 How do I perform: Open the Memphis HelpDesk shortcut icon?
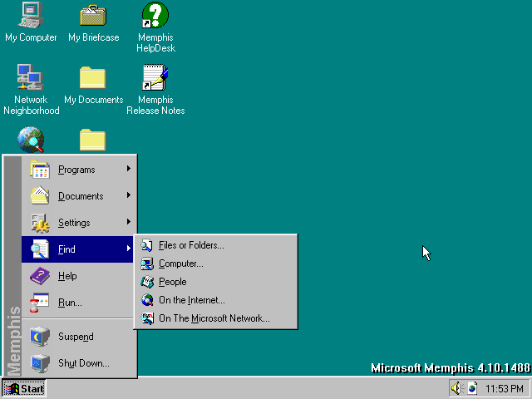pyautogui.click(x=155, y=15)
